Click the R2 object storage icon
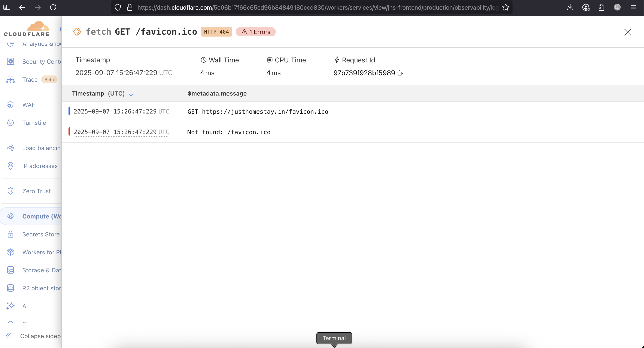Screen dimensions: 644x348 tap(10, 288)
